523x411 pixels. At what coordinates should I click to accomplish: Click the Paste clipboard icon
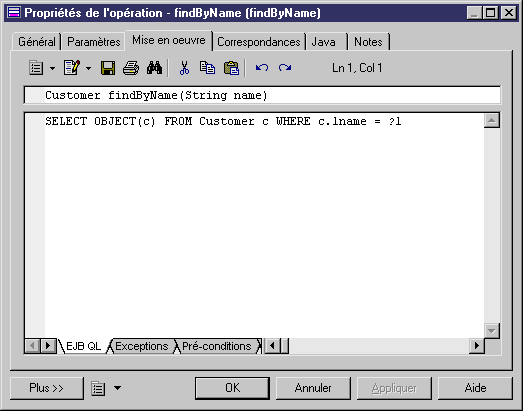(231, 68)
